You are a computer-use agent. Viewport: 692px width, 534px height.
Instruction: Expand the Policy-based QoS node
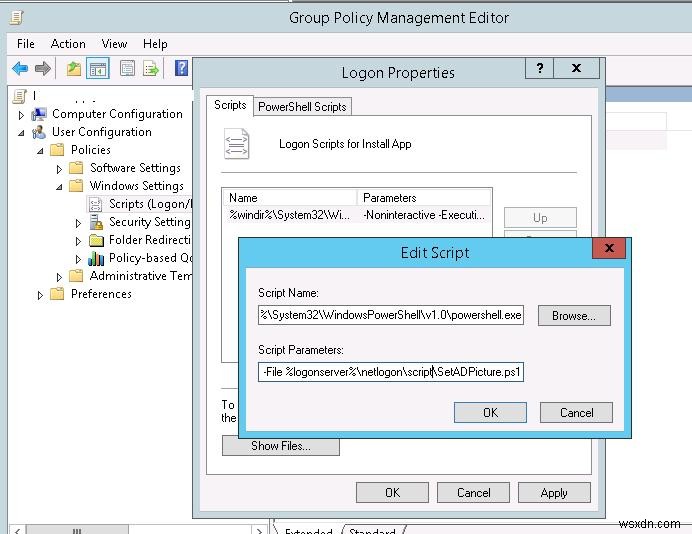click(78, 259)
